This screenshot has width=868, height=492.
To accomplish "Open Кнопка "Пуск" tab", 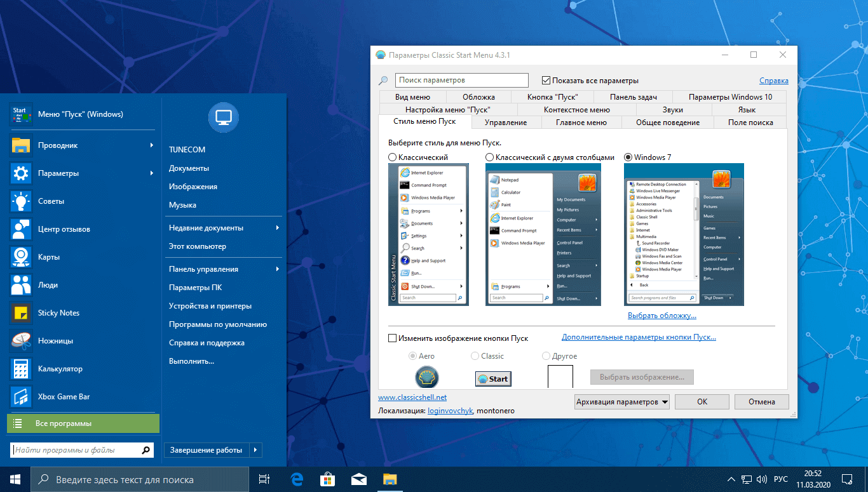I will (552, 97).
